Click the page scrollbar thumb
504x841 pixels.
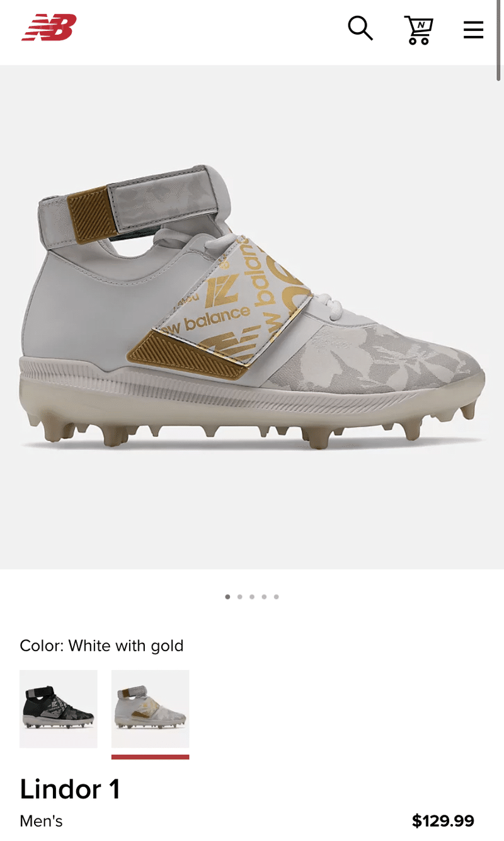pyautogui.click(x=500, y=40)
